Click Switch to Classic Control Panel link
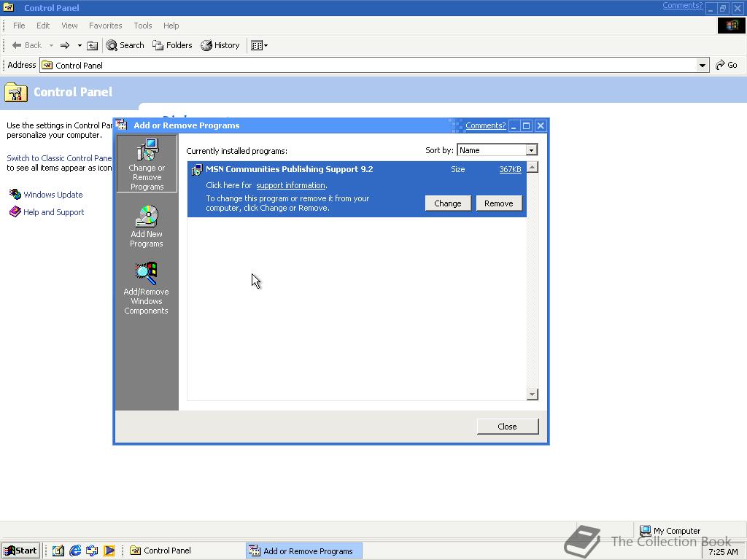 pyautogui.click(x=59, y=158)
